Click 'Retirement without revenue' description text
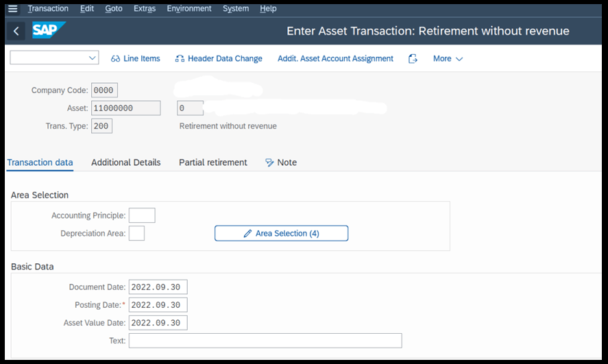The image size is (608, 364). [x=228, y=126]
